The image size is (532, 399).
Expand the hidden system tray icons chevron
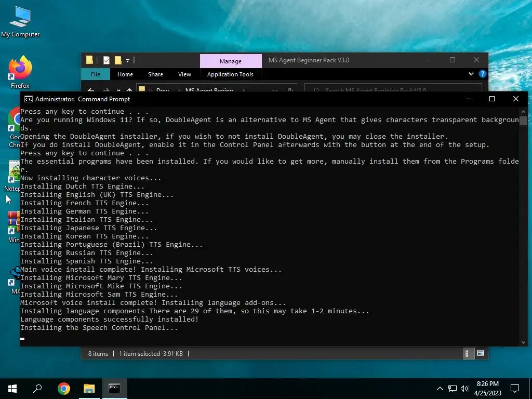[x=440, y=389]
